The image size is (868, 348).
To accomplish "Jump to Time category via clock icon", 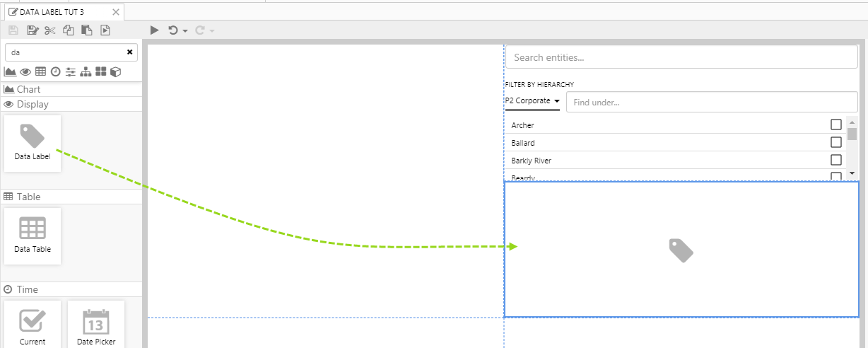I will 55,71.
